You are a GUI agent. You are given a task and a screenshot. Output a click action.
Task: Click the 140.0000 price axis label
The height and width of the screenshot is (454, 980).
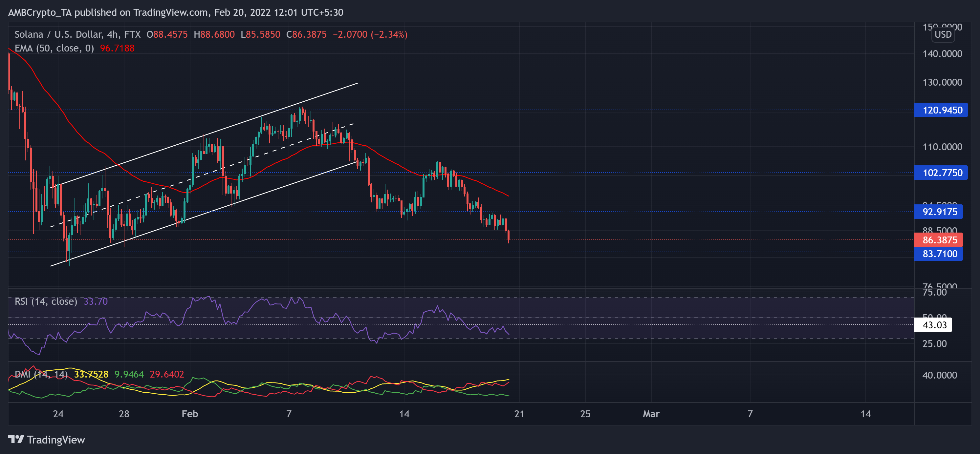pyautogui.click(x=942, y=53)
